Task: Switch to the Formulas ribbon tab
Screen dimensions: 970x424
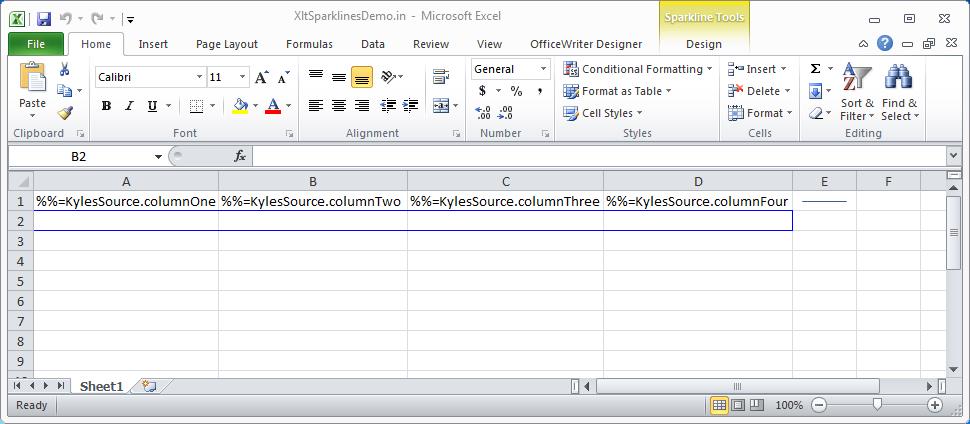Action: coord(309,44)
